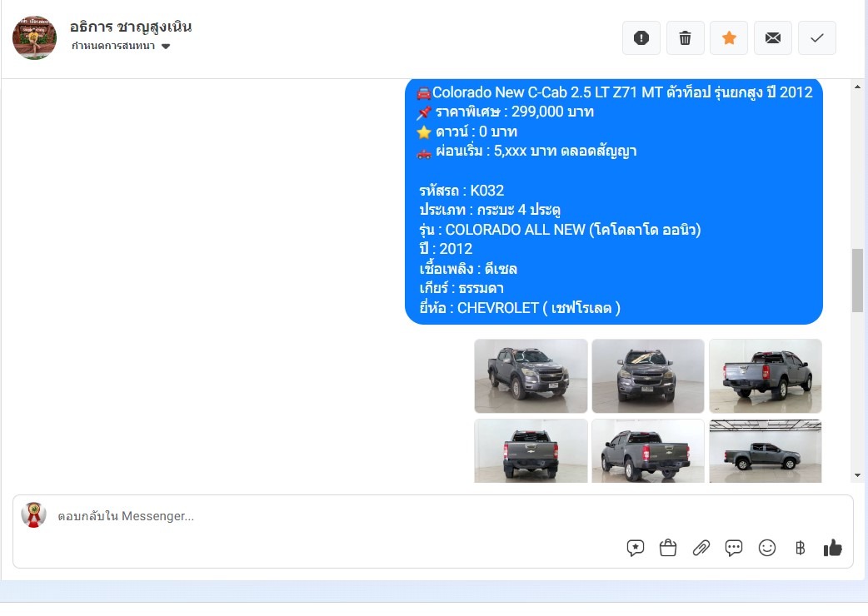Open second car photo, head-on front view

(648, 376)
